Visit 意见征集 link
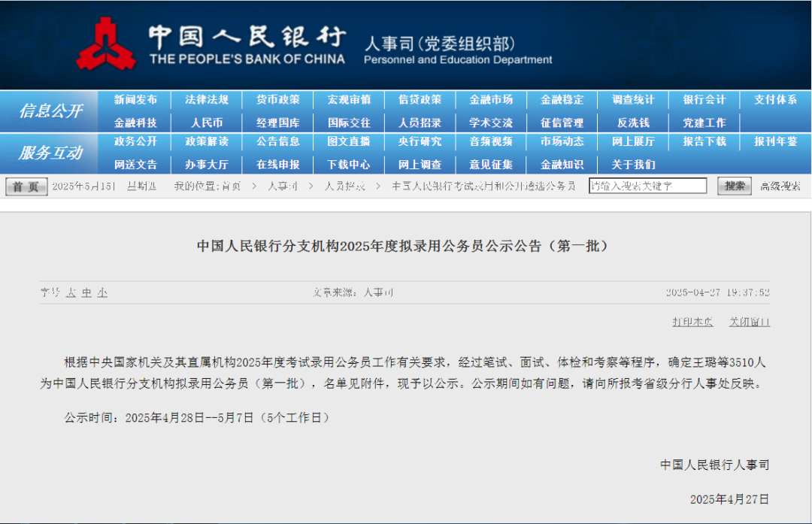 pos(491,165)
